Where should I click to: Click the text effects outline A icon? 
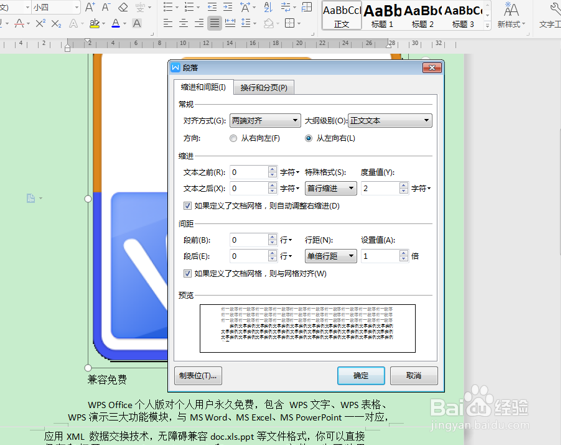[x=73, y=24]
